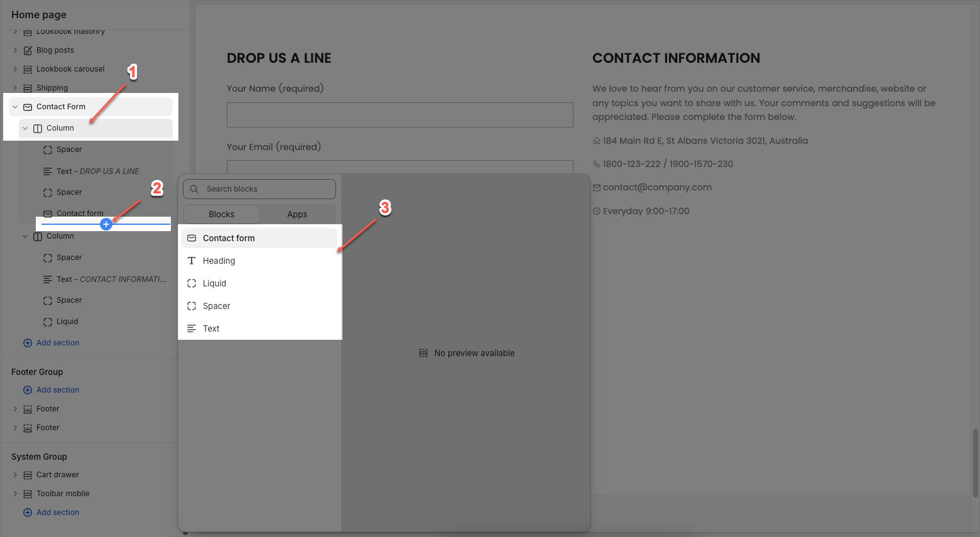Viewport: 980px width, 537px height.
Task: Expand the Shipping section
Action: pos(15,88)
